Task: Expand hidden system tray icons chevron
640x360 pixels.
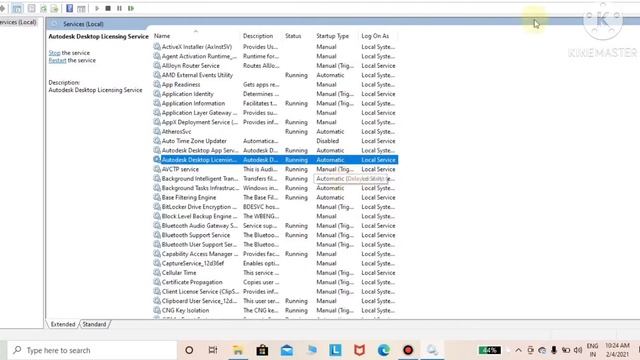Action: [x=518, y=350]
